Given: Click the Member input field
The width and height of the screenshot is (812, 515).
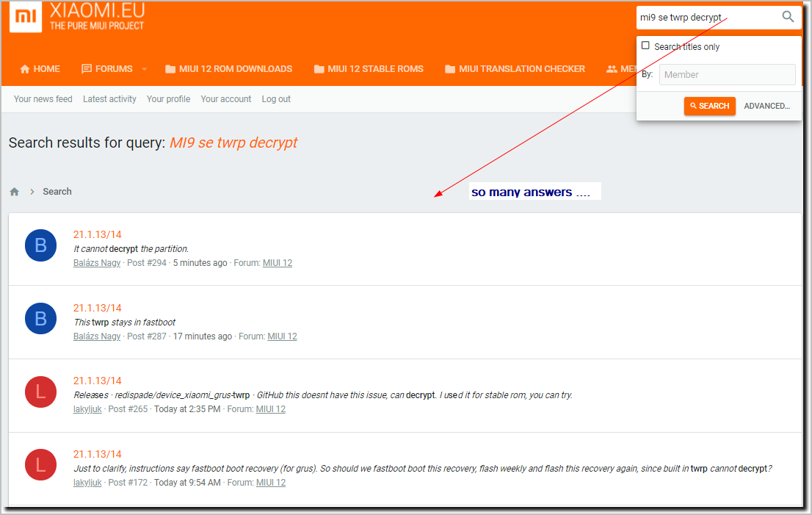Looking at the screenshot, I should (727, 75).
